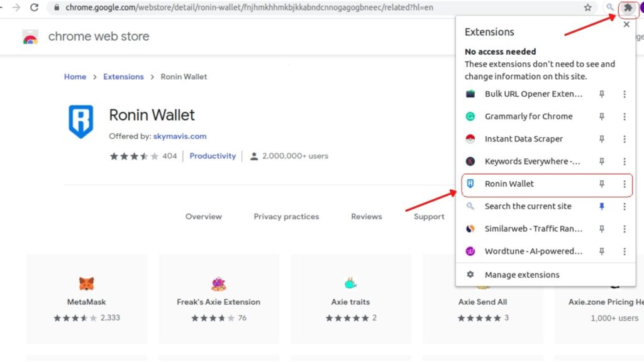Screen dimensions: 644x362
Task: Open more options for Wordtune
Action: (x=625, y=251)
